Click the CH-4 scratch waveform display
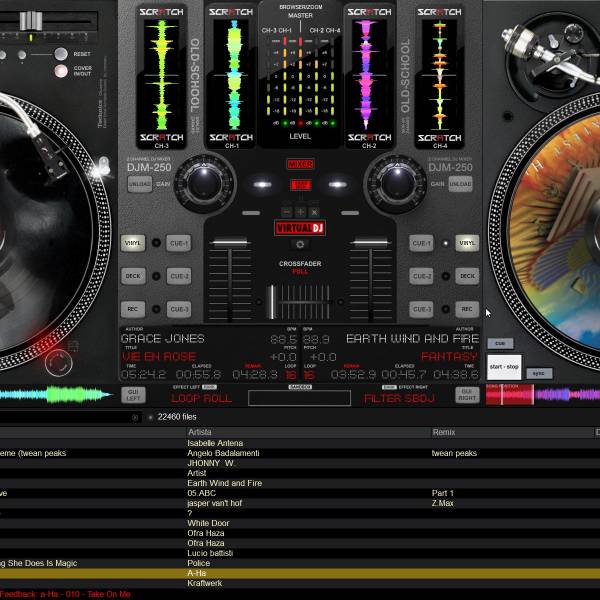This screenshot has height=600, width=600. coord(439,75)
